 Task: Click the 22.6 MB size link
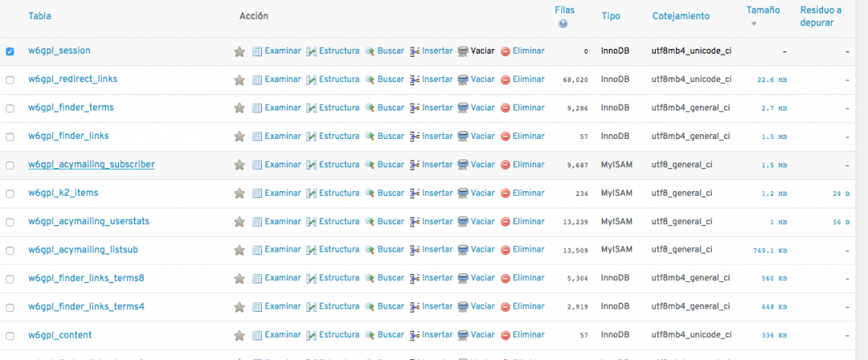pyautogui.click(x=772, y=80)
